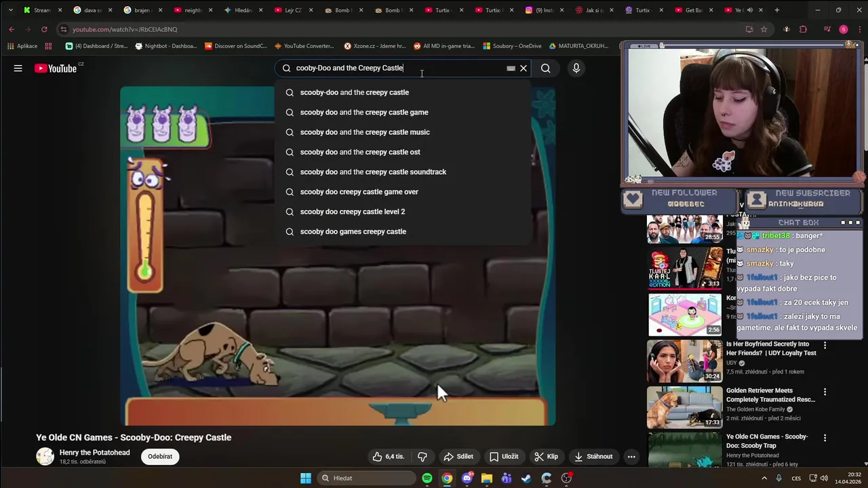Switch to the Stream tab
Screen dimensions: 868x488
43,10
